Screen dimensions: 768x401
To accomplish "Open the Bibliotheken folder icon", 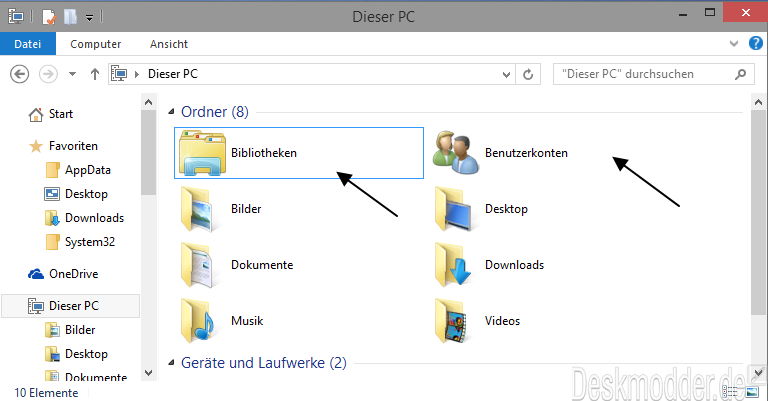I will click(202, 153).
